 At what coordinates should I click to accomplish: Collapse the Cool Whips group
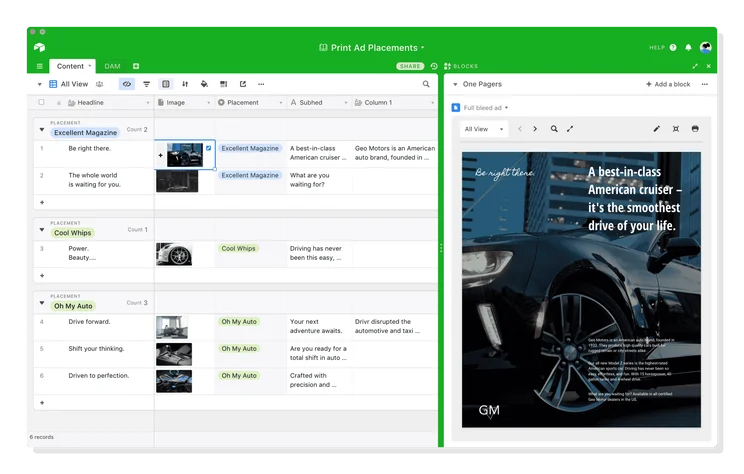[x=42, y=229]
